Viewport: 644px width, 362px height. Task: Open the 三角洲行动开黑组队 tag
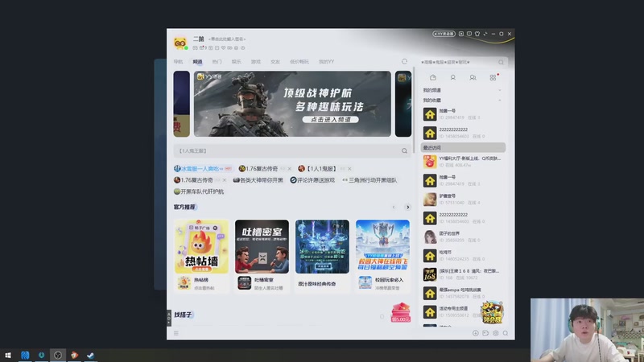click(369, 180)
